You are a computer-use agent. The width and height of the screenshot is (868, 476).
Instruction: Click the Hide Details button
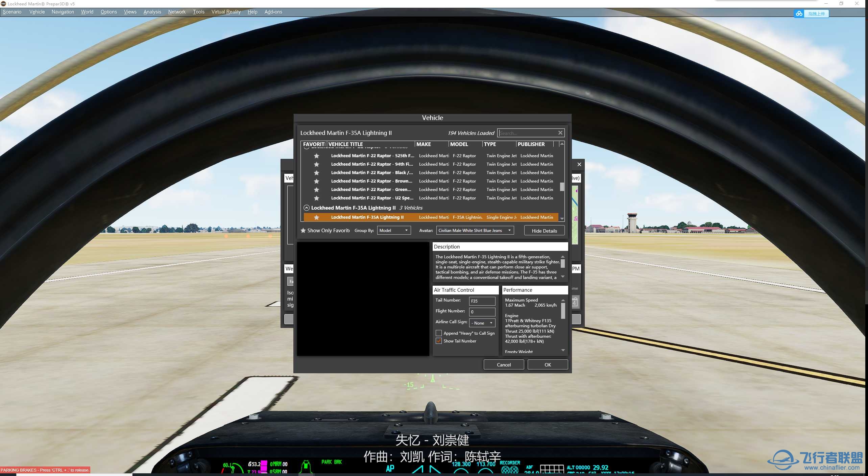[544, 231]
